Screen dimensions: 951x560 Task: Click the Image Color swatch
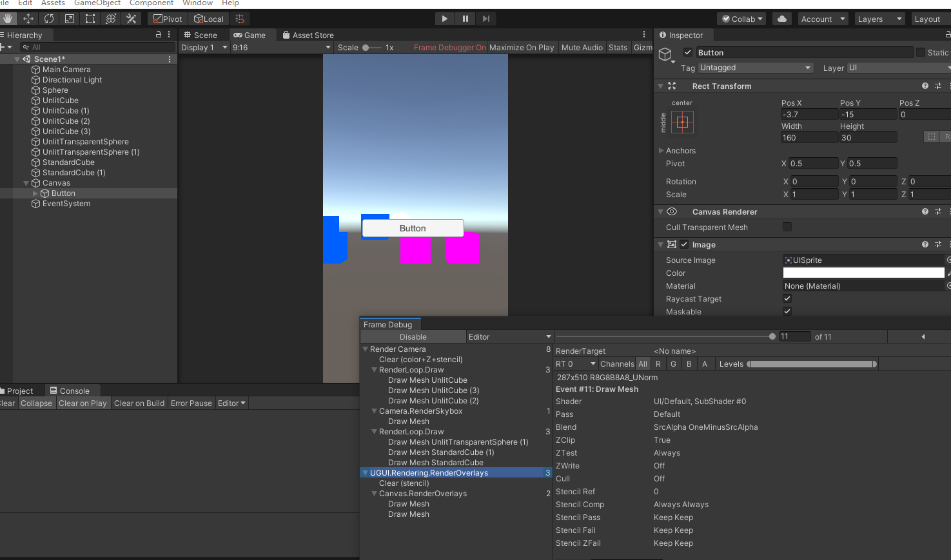(x=863, y=273)
